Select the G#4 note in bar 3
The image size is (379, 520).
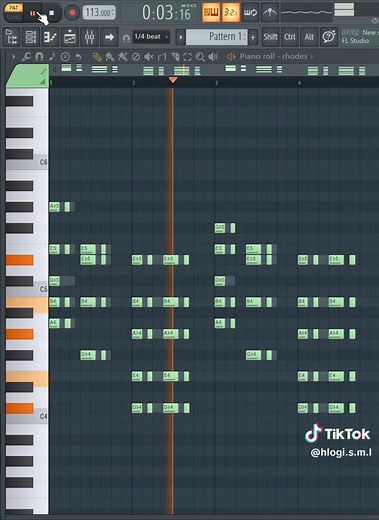(x=253, y=355)
